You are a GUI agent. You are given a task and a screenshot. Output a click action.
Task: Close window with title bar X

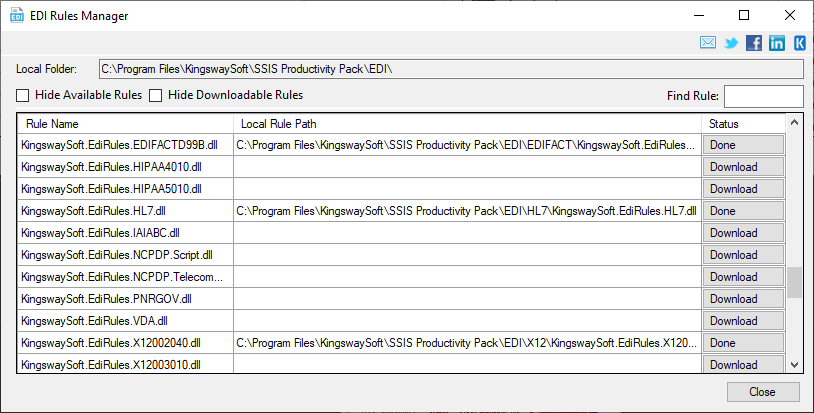pyautogui.click(x=790, y=15)
